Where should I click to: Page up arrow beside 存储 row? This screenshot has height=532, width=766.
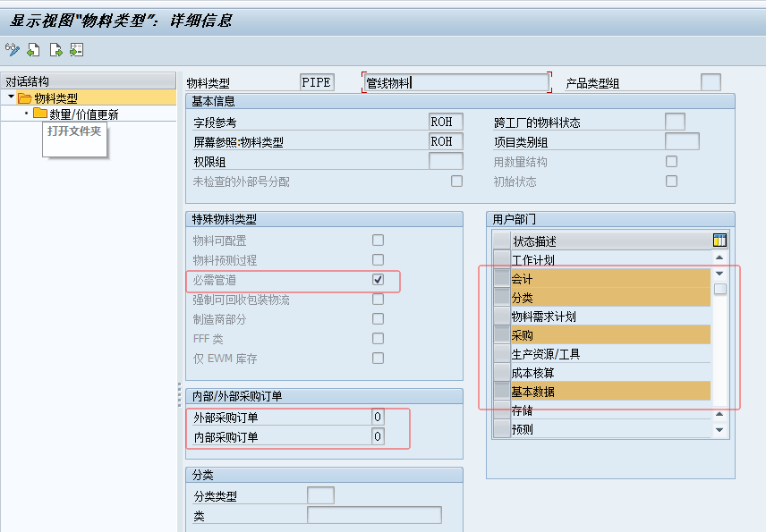[719, 414]
